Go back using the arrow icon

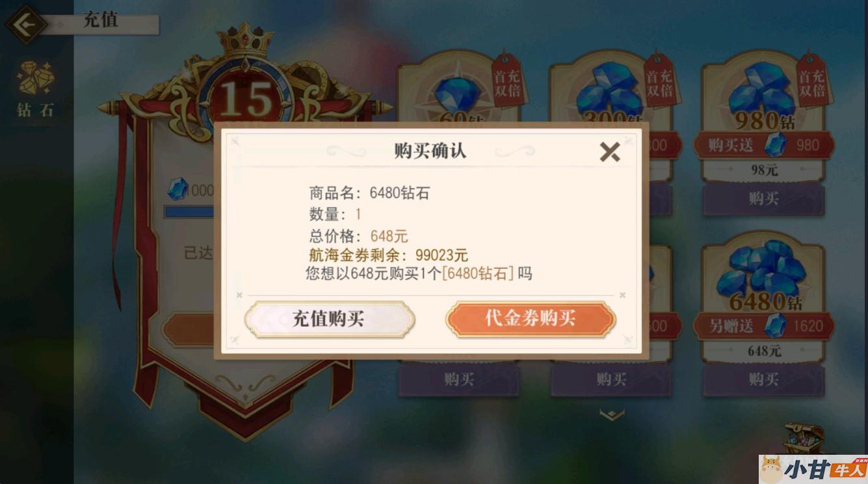(25, 25)
